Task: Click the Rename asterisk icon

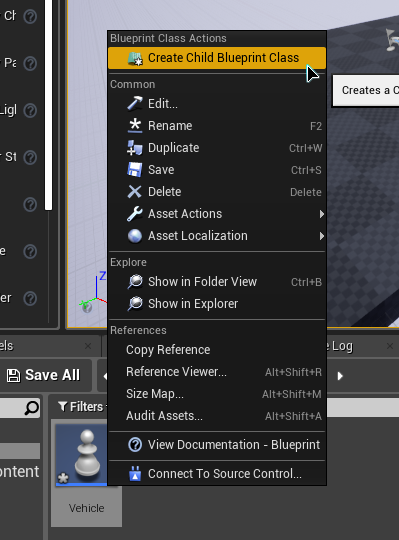Action: [135, 126]
